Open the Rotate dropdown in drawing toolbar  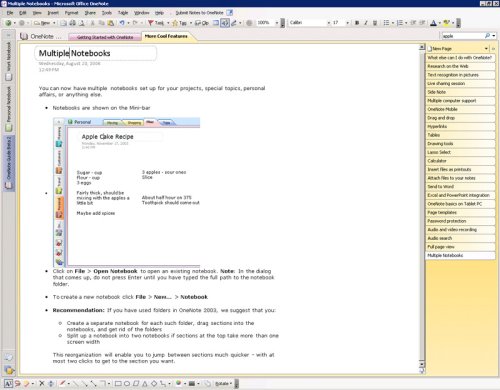pos(223,383)
